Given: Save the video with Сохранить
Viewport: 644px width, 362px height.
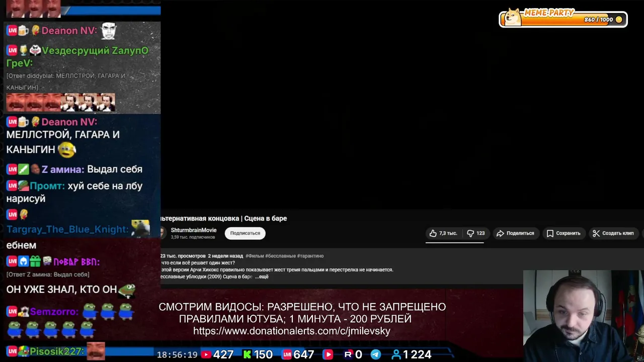Looking at the screenshot, I should click(x=563, y=233).
